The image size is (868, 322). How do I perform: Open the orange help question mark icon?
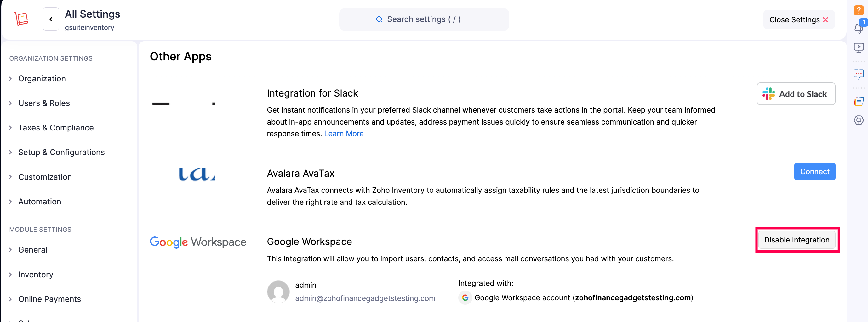tap(858, 10)
